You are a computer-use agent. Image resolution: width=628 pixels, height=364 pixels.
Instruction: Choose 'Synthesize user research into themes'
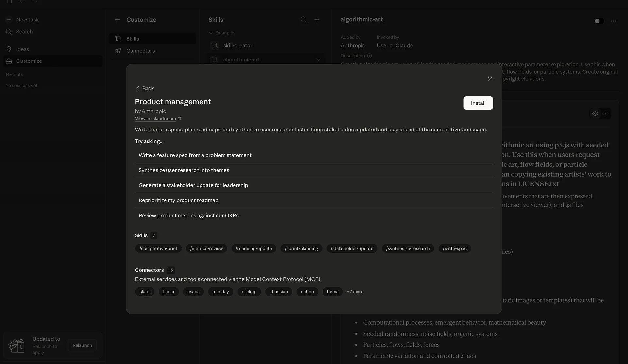[314, 170]
